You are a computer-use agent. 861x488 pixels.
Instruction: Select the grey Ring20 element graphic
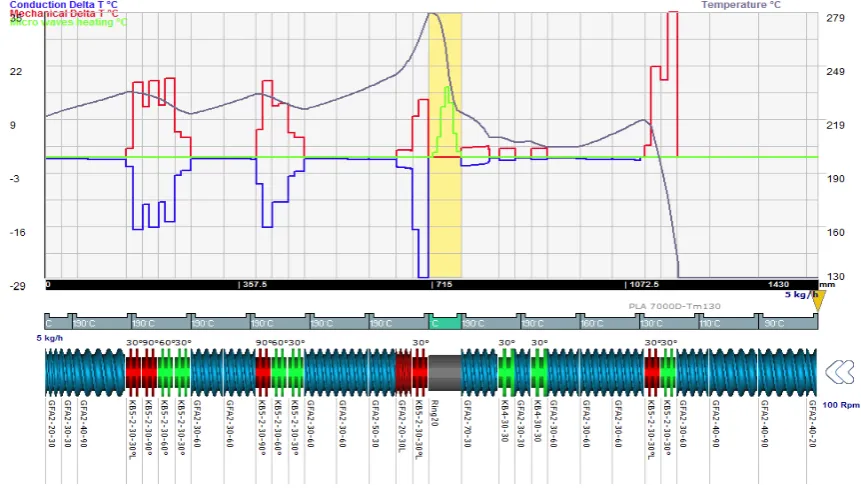(444, 373)
